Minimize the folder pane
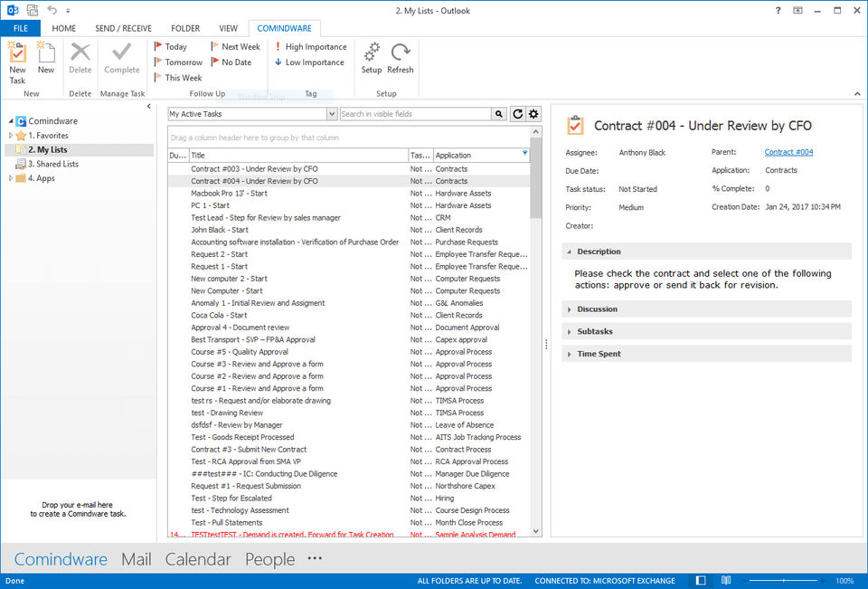 point(148,107)
